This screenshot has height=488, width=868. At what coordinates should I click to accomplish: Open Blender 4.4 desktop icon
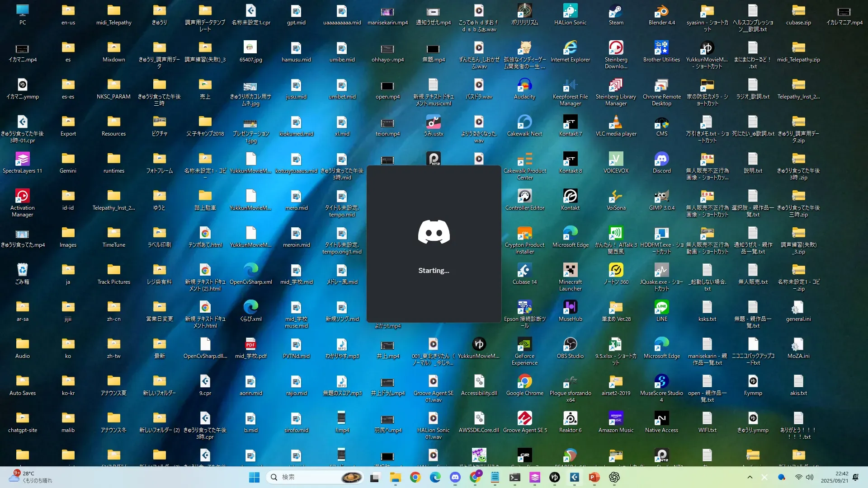(661, 12)
